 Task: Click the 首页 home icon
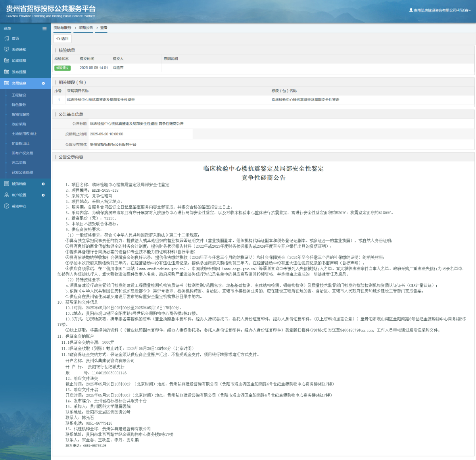click(x=6, y=38)
